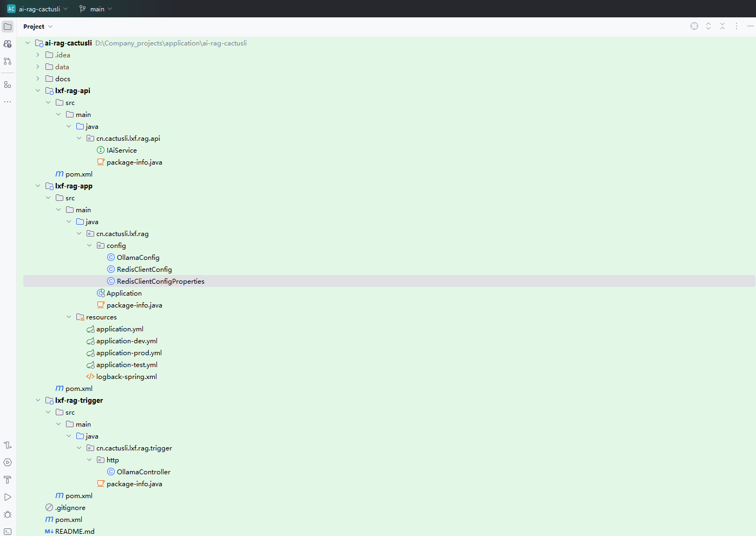
Task: Collapse the http package
Action: (89, 460)
